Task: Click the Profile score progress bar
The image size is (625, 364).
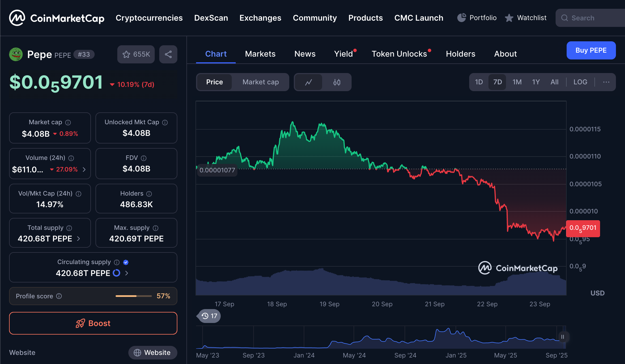Action: [134, 296]
